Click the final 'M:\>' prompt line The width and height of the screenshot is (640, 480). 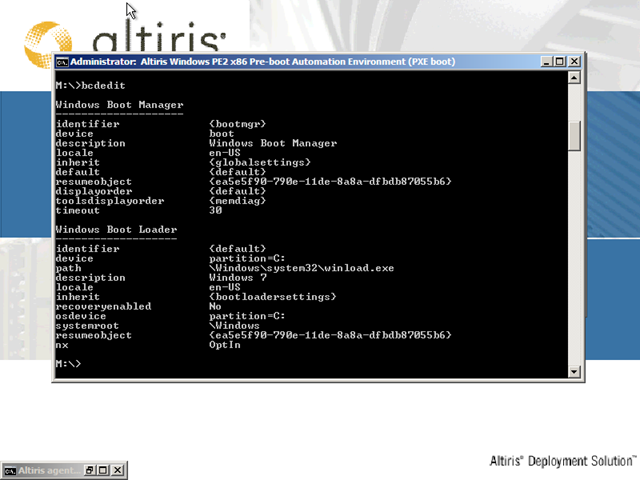[x=69, y=364]
